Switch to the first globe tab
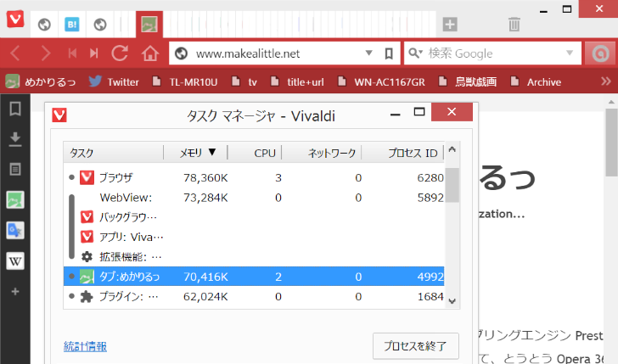 [44, 25]
